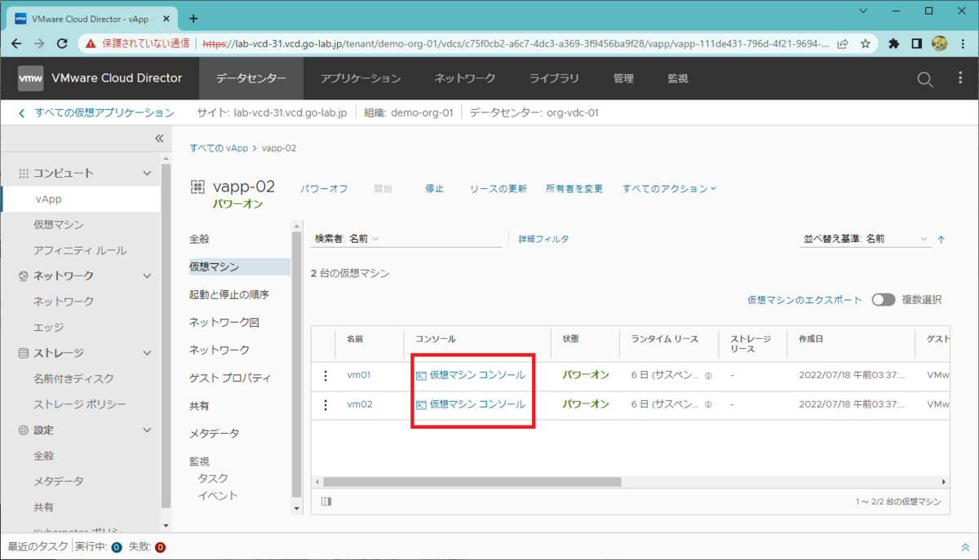The image size is (979, 560).
Task: Open 全般 in vApp detail menu
Action: click(200, 239)
